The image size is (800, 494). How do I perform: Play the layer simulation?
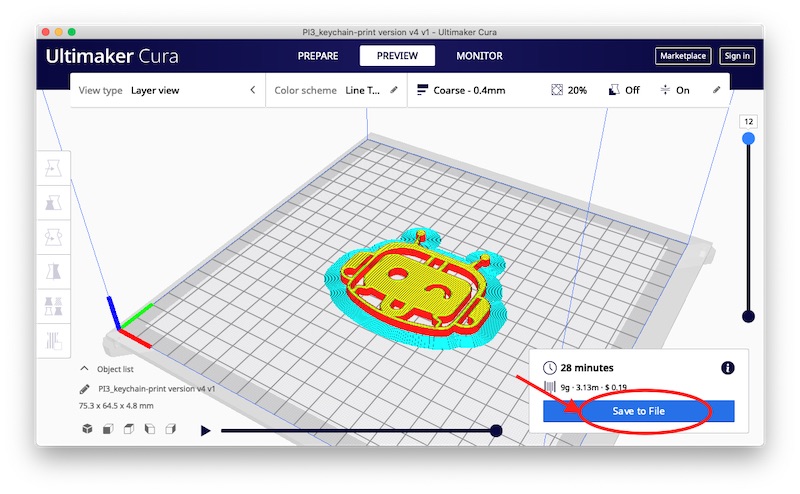point(205,431)
